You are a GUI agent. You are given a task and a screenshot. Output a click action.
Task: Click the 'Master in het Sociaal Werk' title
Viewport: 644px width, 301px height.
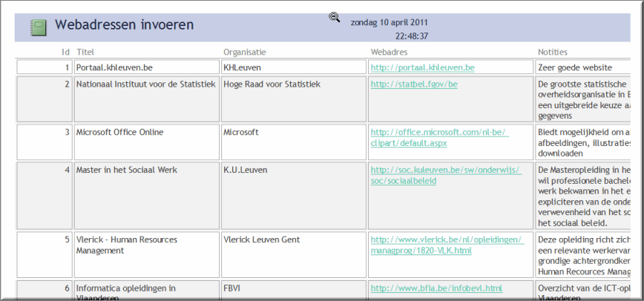click(x=147, y=196)
